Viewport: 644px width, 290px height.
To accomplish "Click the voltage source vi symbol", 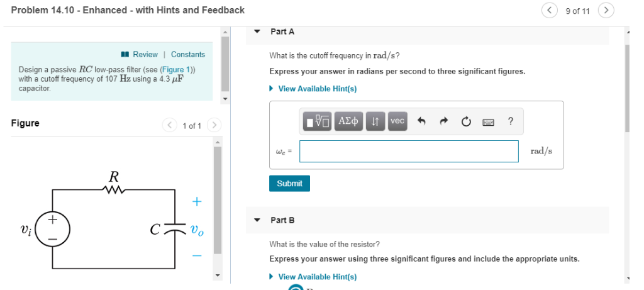I will [x=53, y=230].
